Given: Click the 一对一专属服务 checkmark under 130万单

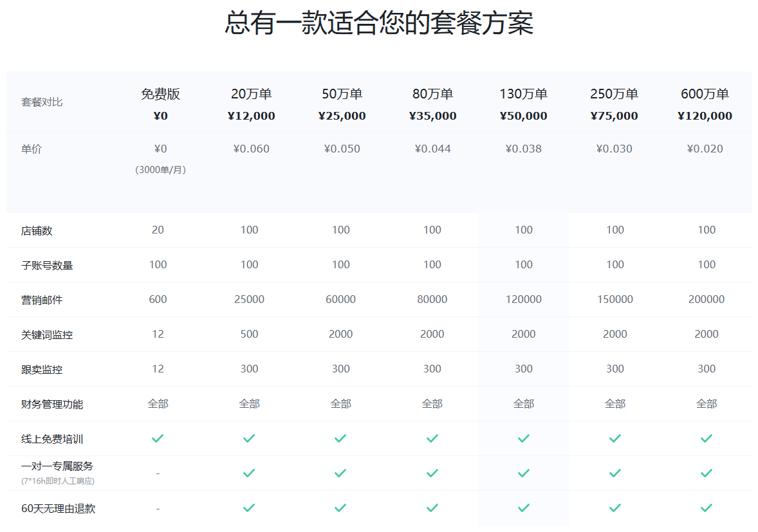Looking at the screenshot, I should pyautogui.click(x=524, y=473).
